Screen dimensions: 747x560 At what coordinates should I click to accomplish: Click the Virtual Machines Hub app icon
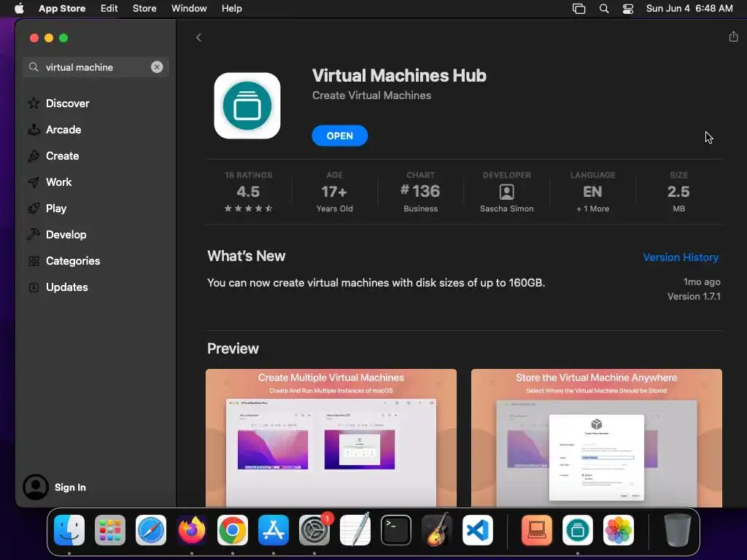[x=247, y=106]
